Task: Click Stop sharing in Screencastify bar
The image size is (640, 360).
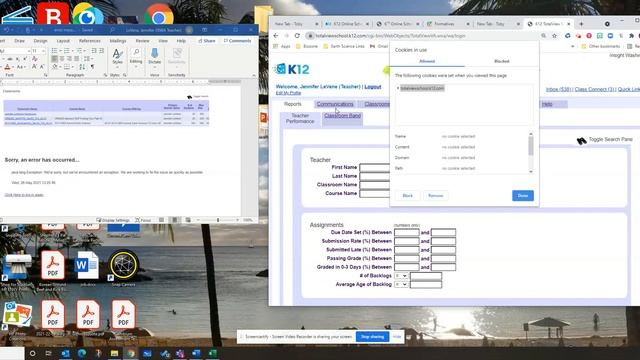Action: pos(372,337)
